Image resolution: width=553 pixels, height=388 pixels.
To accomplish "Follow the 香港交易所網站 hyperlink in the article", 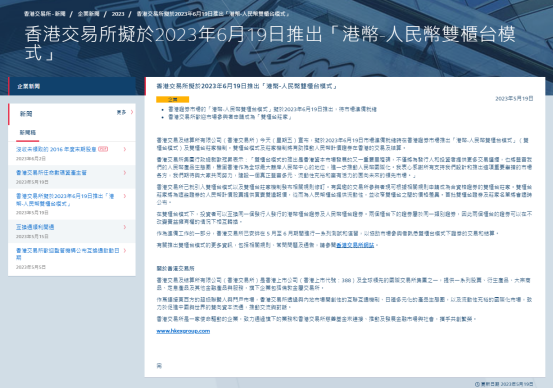I will coord(355,245).
